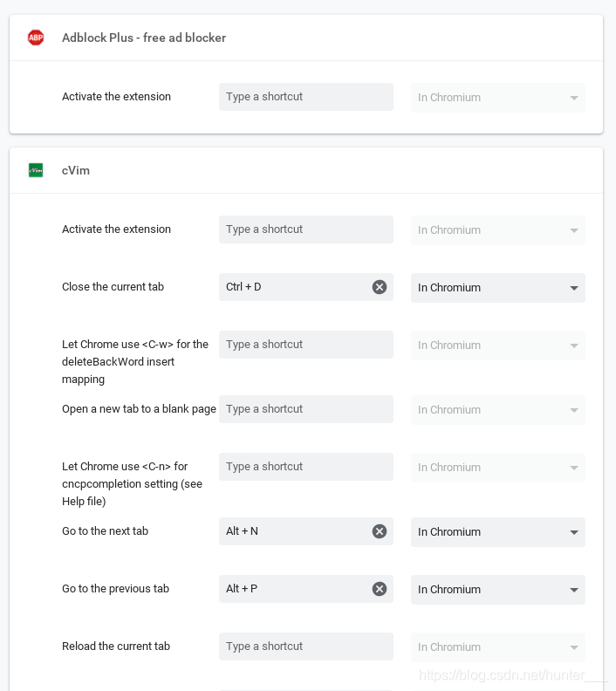Open scope dropdown for Go to the previous tab
Image resolution: width=616 pixels, height=691 pixels.
[498, 590]
